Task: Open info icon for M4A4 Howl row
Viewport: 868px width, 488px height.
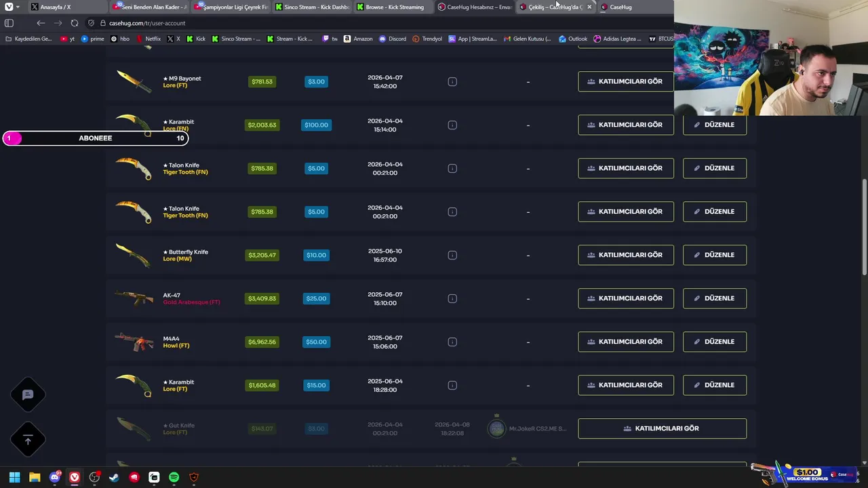Action: (x=452, y=342)
